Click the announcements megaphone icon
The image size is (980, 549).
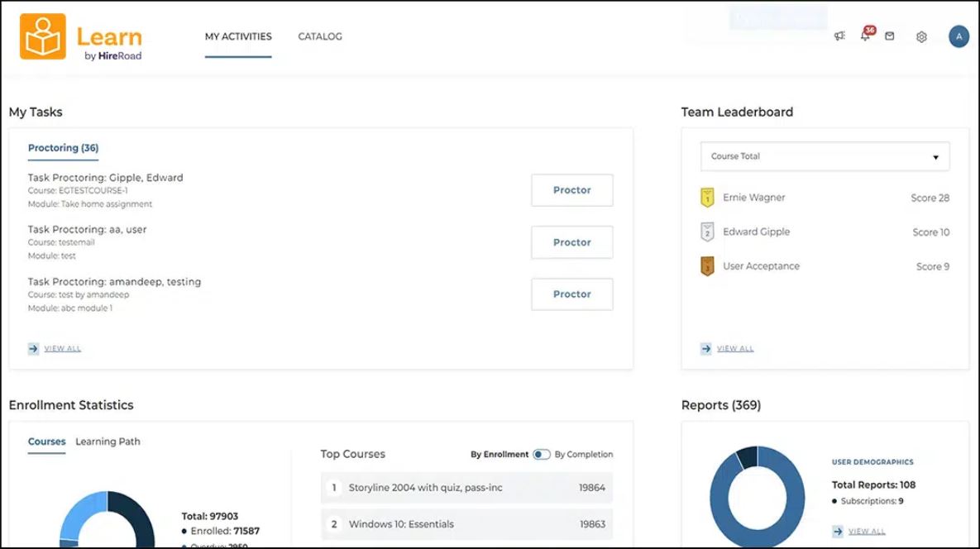(x=839, y=36)
